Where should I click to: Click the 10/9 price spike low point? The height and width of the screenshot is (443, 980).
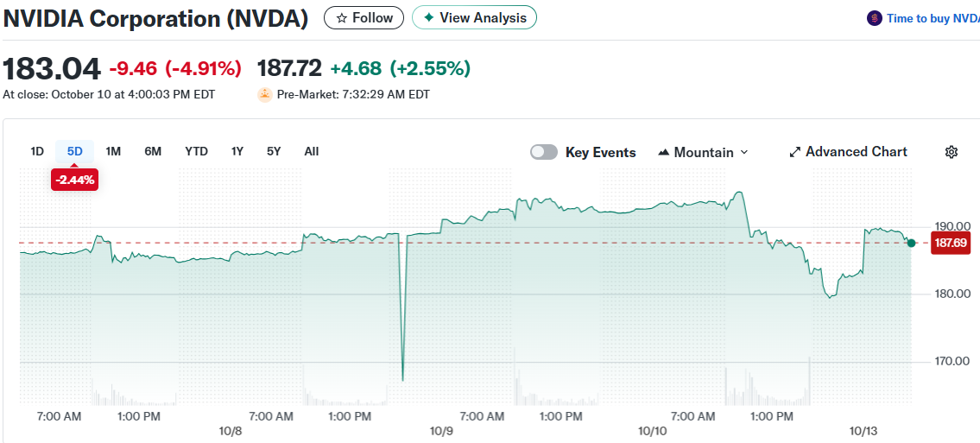coord(403,379)
